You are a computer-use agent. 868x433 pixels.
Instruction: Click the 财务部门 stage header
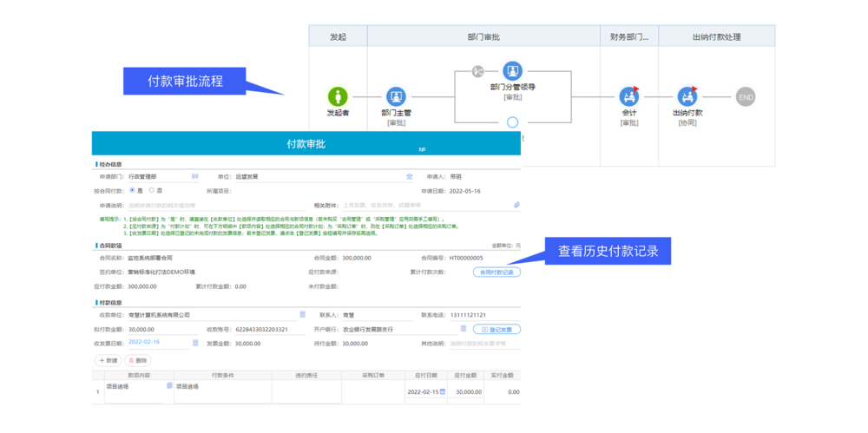629,36
